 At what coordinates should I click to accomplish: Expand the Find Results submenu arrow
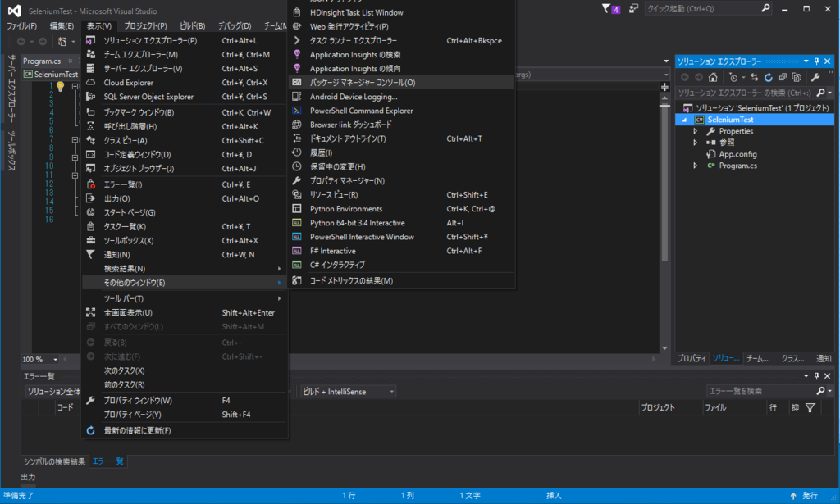(x=279, y=269)
